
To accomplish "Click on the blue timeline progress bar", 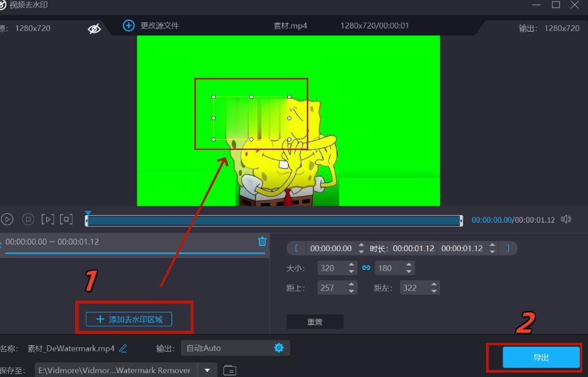I will point(273,220).
